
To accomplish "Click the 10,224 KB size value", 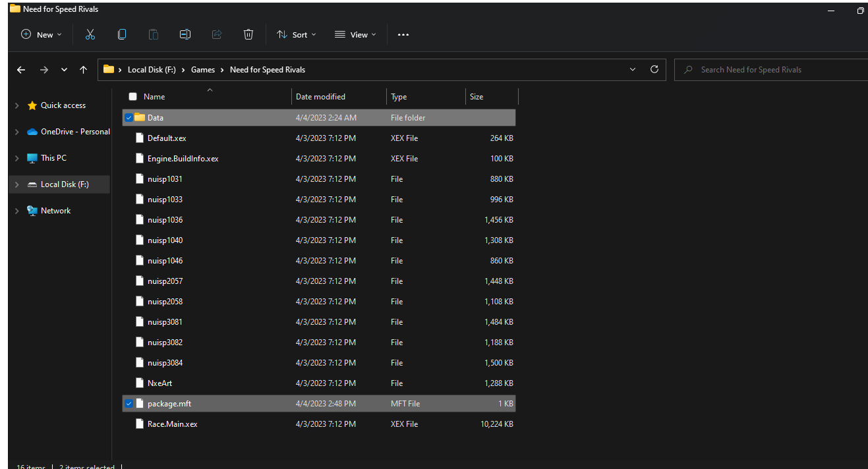I will tap(497, 424).
